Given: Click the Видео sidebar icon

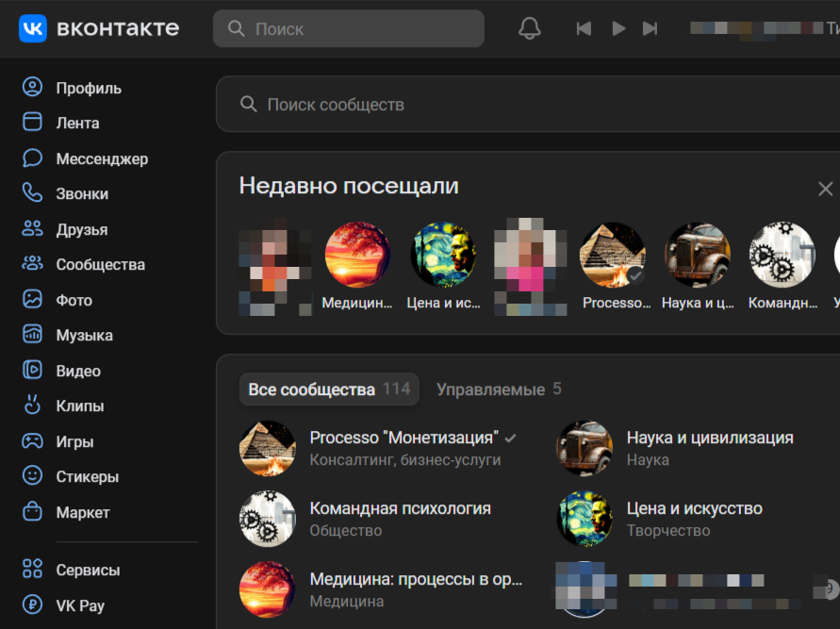Looking at the screenshot, I should point(32,370).
